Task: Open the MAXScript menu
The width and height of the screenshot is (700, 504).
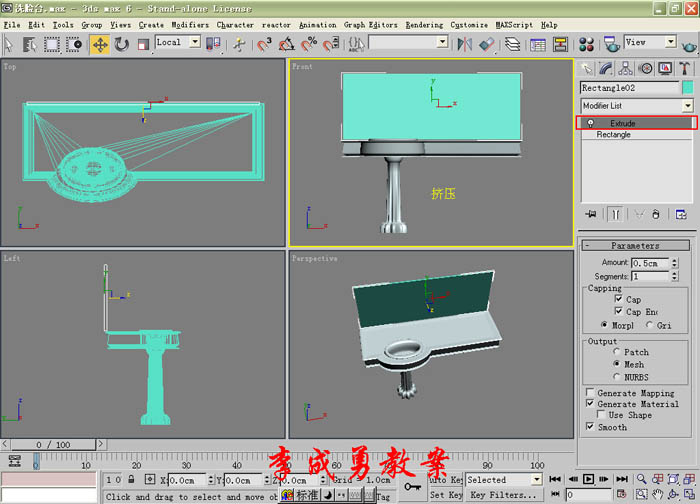Action: pos(514,25)
